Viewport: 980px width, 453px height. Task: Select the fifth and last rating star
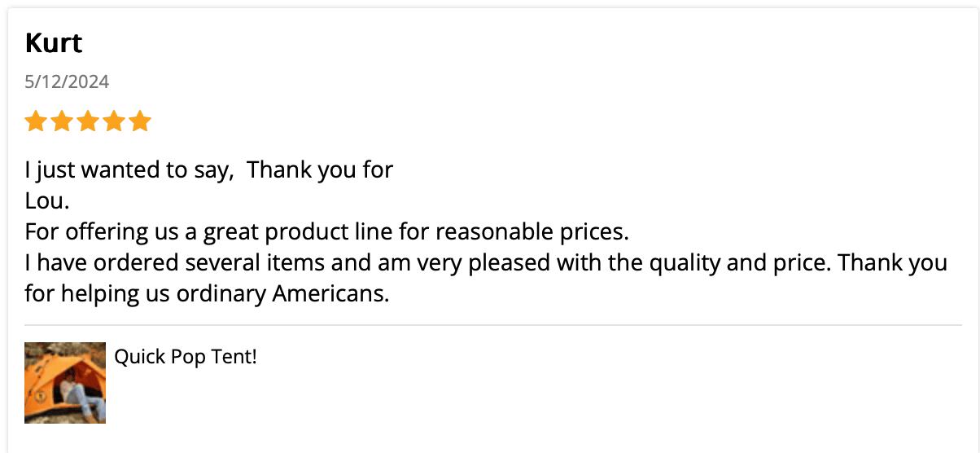(x=141, y=122)
